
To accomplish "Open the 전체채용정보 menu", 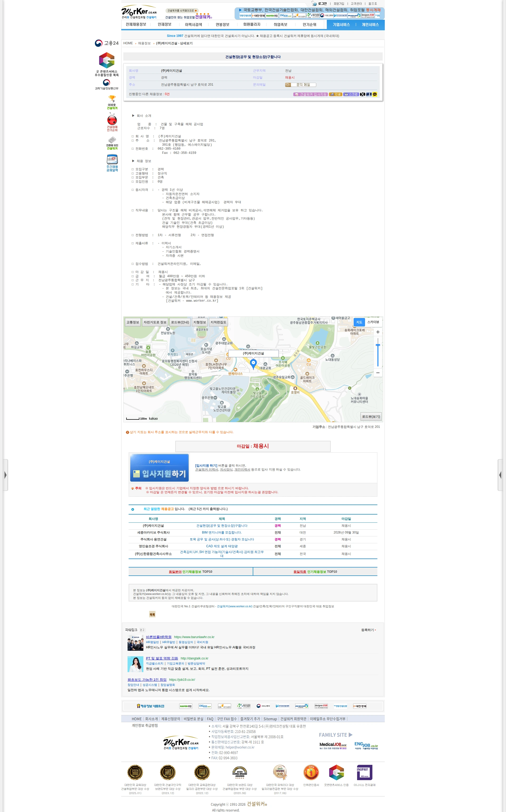I will pyautogui.click(x=136, y=25).
